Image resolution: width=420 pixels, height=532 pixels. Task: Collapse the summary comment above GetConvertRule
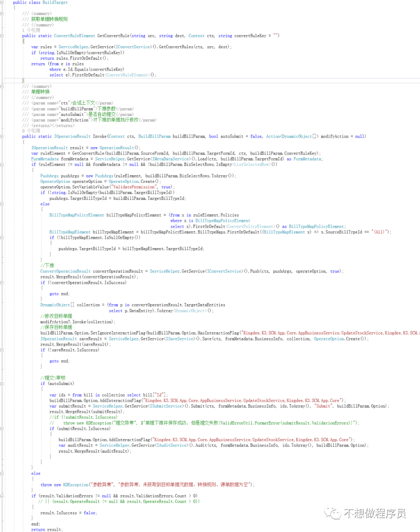tap(2, 13)
